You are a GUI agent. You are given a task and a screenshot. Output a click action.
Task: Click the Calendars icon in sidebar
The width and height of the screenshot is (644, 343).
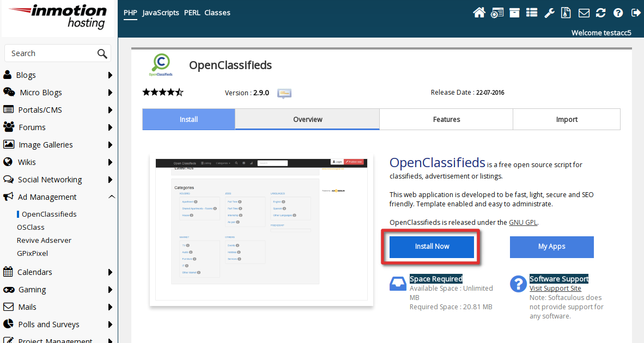coord(8,272)
